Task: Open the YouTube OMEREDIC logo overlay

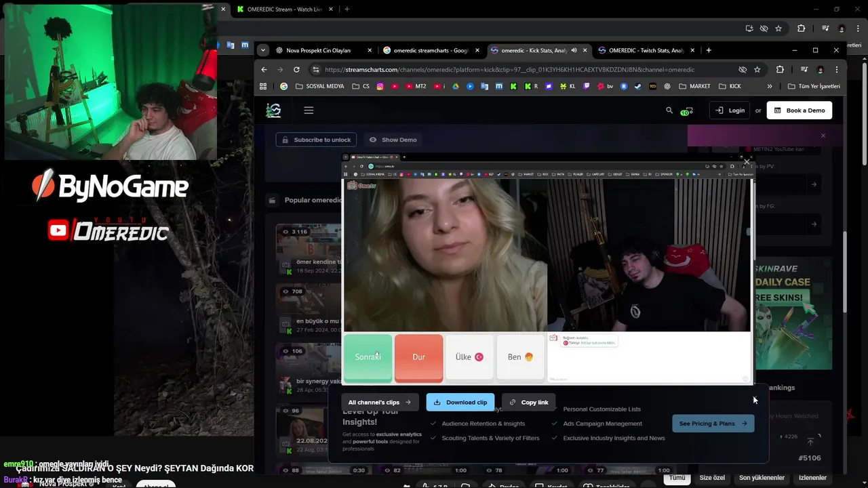Action: (x=108, y=230)
